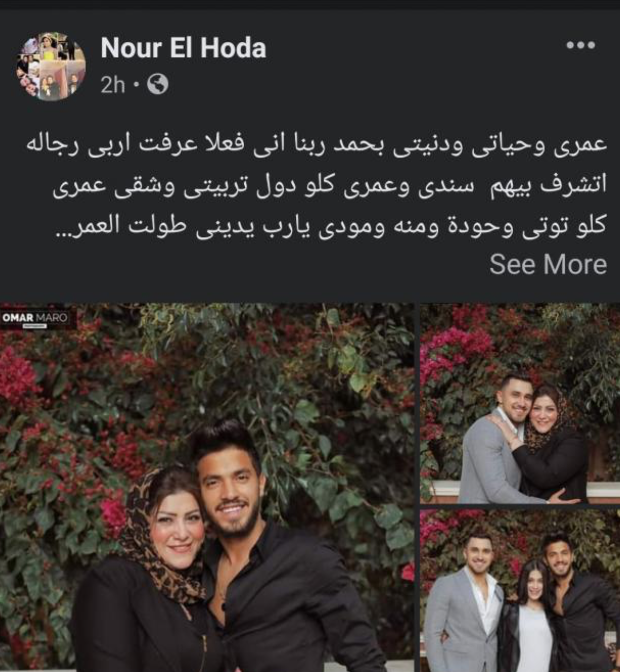Click the truncated last text line ending العمر...
The width and height of the screenshot is (620, 672).
[x=330, y=227]
